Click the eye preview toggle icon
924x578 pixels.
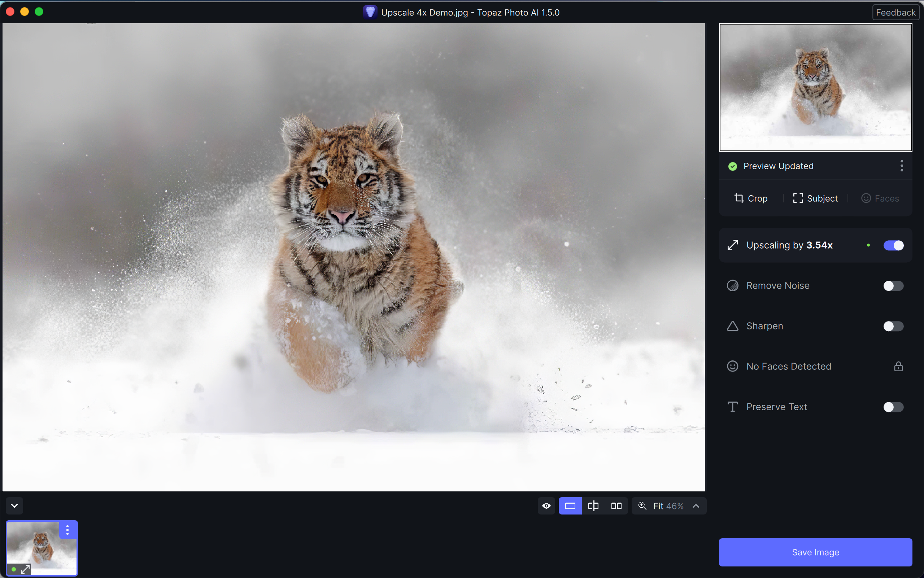546,506
